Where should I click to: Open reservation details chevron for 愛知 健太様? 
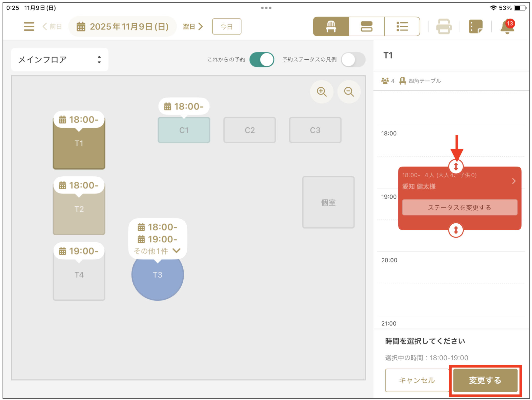click(513, 181)
